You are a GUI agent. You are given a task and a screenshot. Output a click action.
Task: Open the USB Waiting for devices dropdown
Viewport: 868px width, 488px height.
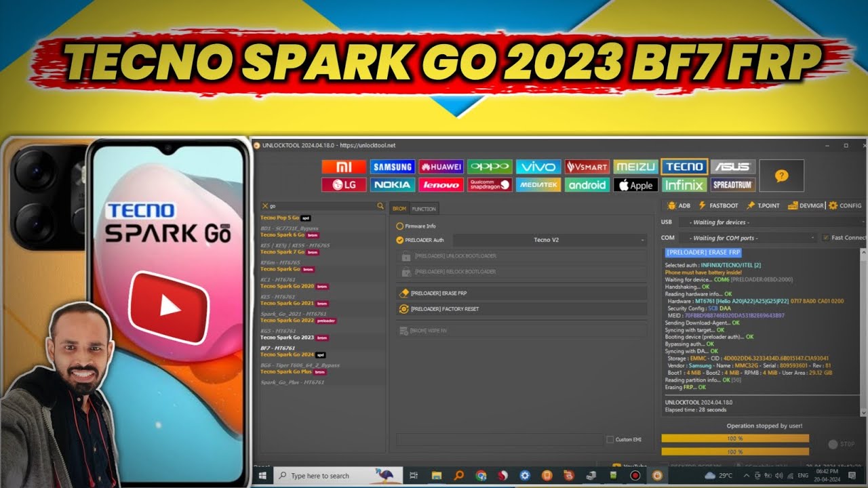(x=773, y=222)
